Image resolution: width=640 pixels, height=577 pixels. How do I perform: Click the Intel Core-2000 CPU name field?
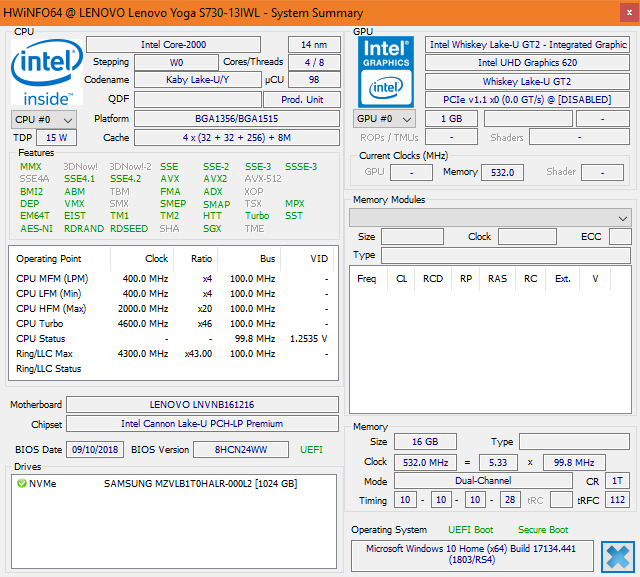(173, 44)
